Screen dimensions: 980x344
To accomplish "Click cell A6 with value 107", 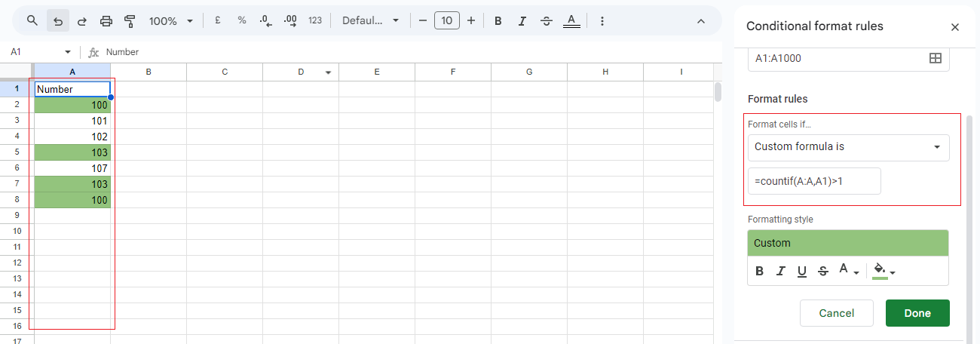I will (72, 168).
